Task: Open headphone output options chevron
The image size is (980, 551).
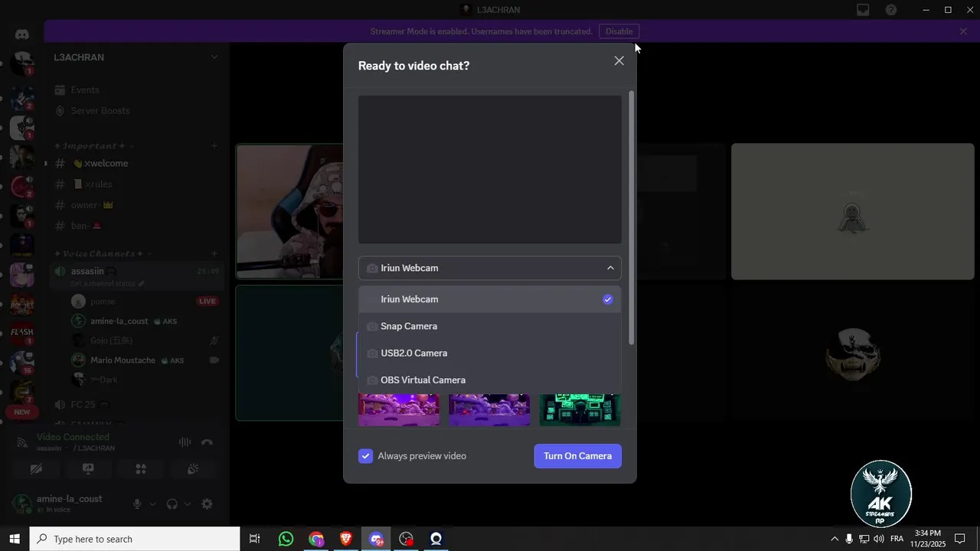Action: [187, 504]
